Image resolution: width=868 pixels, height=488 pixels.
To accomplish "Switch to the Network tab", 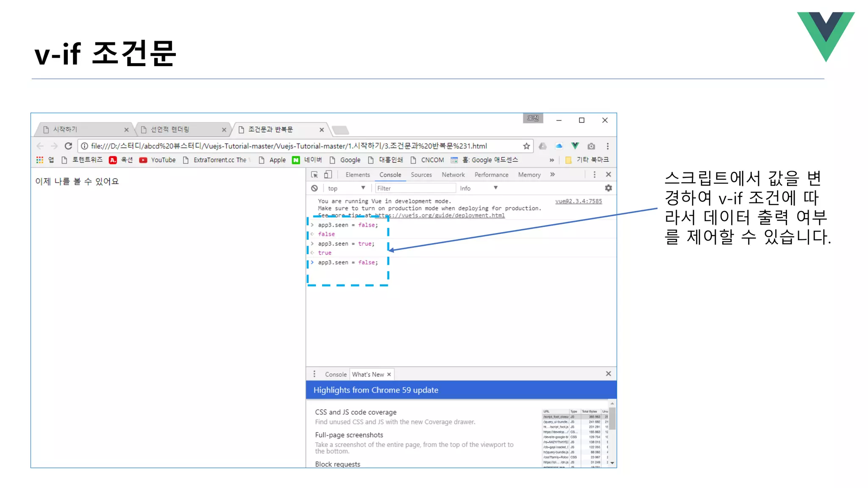I will (x=453, y=175).
